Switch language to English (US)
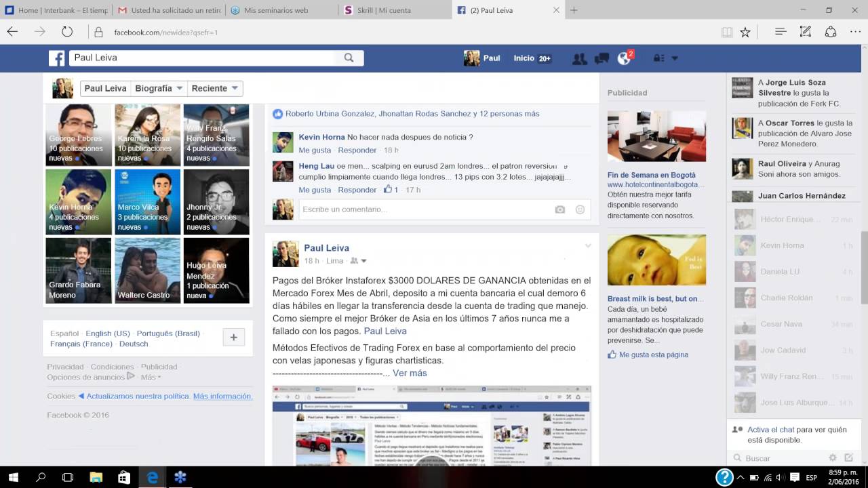This screenshot has height=488, width=868. click(108, 333)
